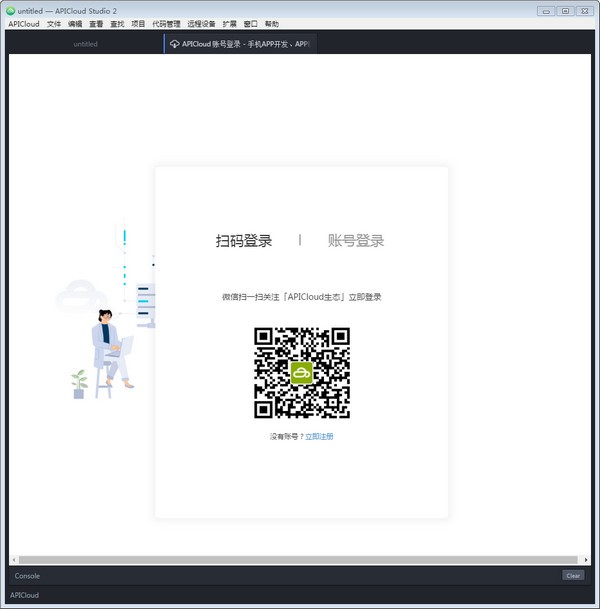
Task: Open the APICloud menu
Action: click(24, 23)
